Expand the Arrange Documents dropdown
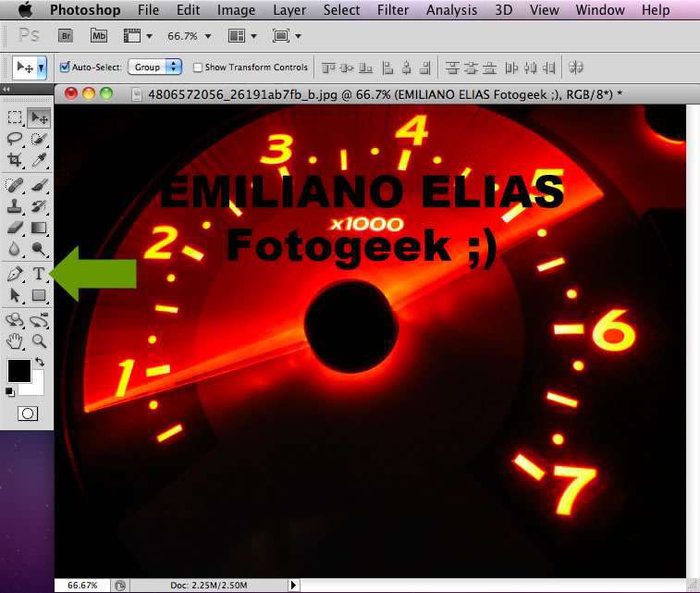This screenshot has height=593, width=700. [x=240, y=36]
